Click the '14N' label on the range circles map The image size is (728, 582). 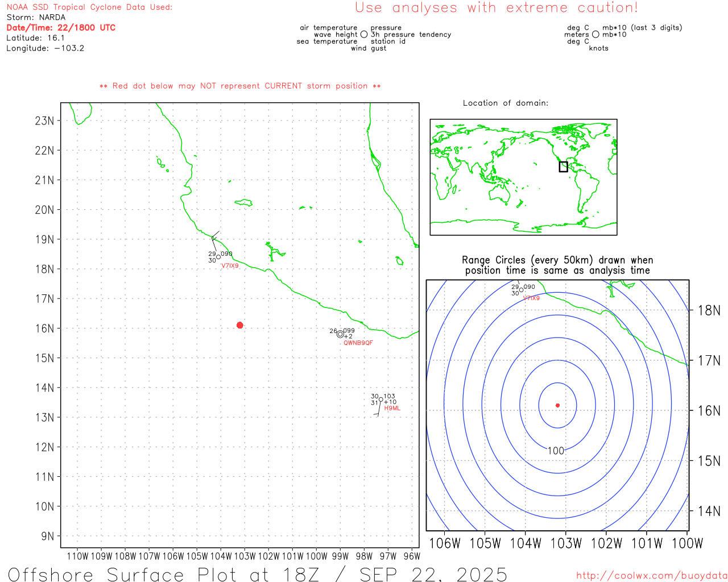(709, 511)
